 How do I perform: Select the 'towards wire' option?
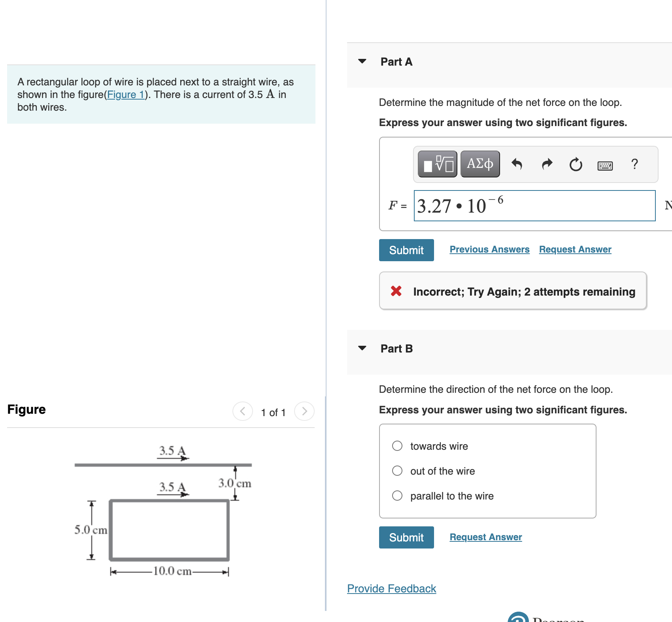click(x=397, y=446)
